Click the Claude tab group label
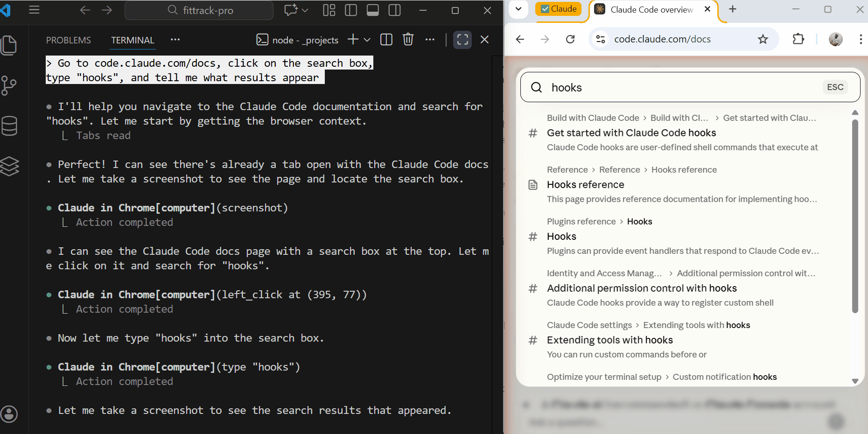The height and width of the screenshot is (434, 868). (559, 9)
